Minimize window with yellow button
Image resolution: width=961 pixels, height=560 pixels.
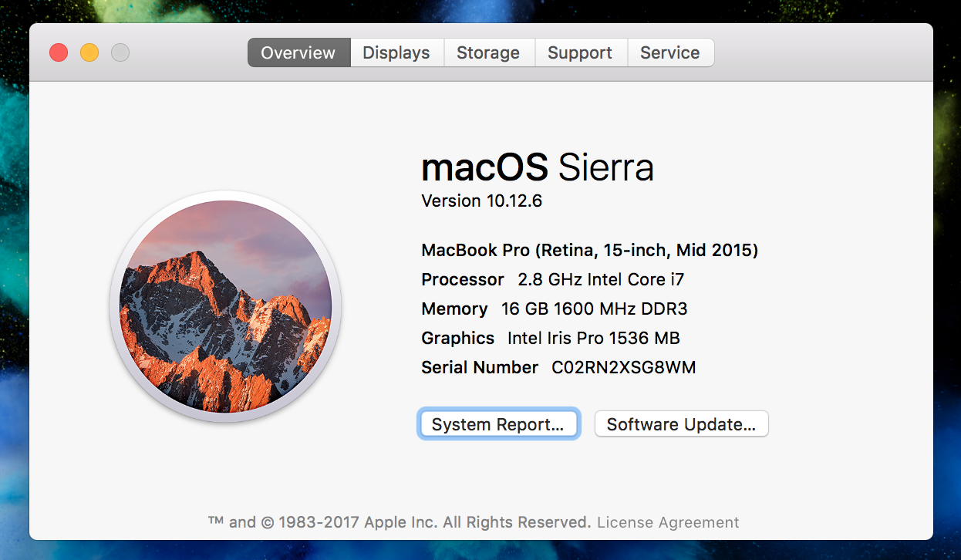pyautogui.click(x=89, y=52)
